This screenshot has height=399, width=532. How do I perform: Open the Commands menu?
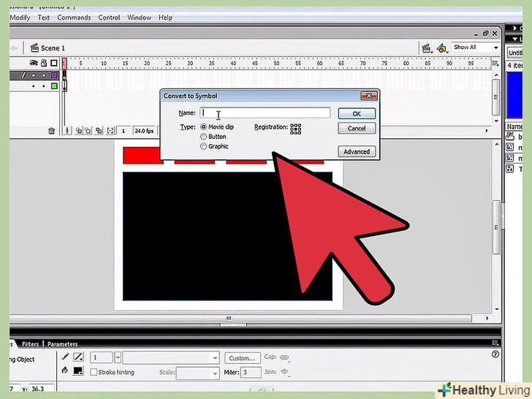pos(74,18)
